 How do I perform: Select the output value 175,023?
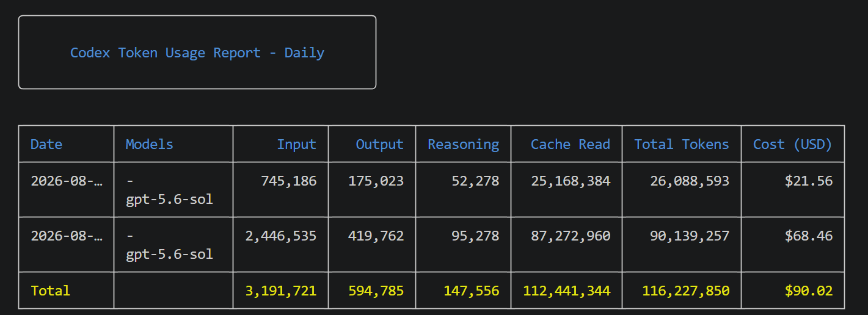point(376,181)
